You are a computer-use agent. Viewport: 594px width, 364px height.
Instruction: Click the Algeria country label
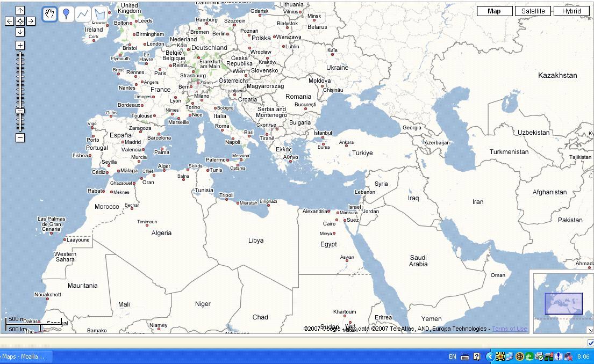coord(161,233)
